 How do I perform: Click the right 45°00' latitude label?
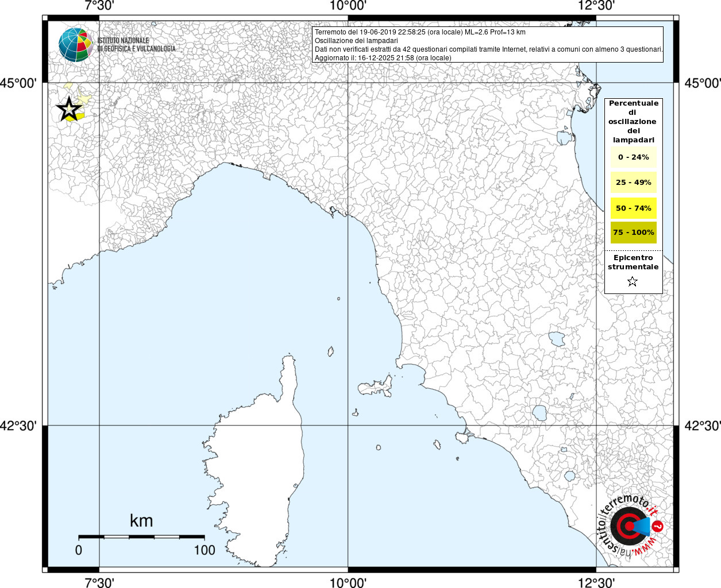point(703,83)
